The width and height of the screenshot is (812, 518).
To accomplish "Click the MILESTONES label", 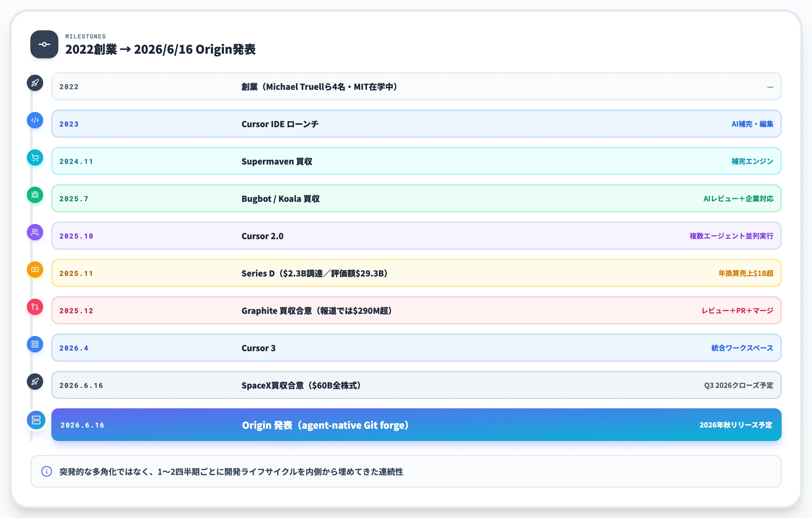I will [86, 36].
